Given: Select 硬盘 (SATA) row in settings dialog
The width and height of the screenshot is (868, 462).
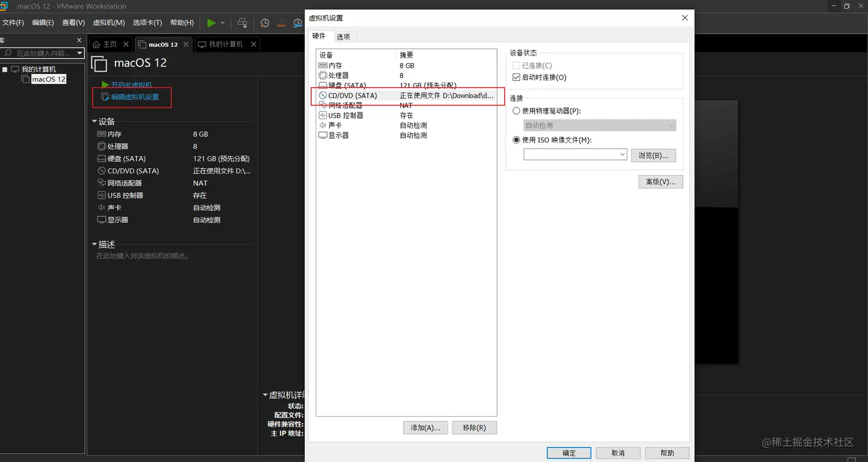Looking at the screenshot, I should [x=406, y=86].
